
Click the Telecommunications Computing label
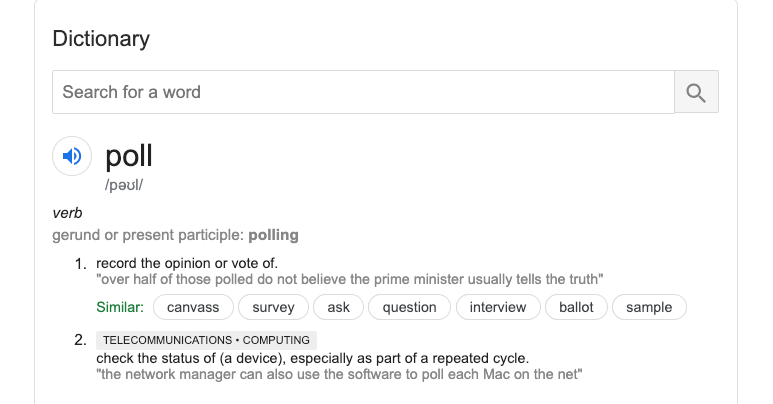(207, 340)
